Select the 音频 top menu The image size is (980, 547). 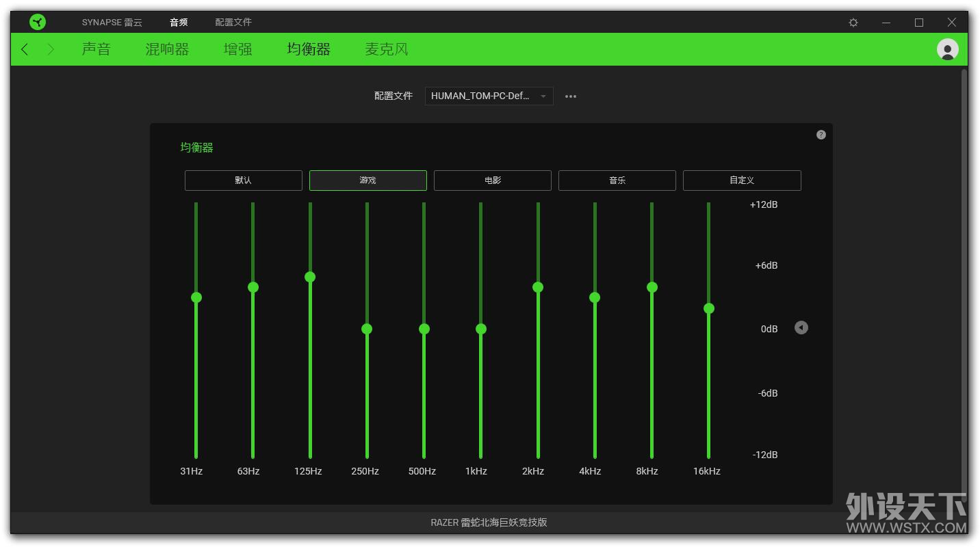coord(179,23)
